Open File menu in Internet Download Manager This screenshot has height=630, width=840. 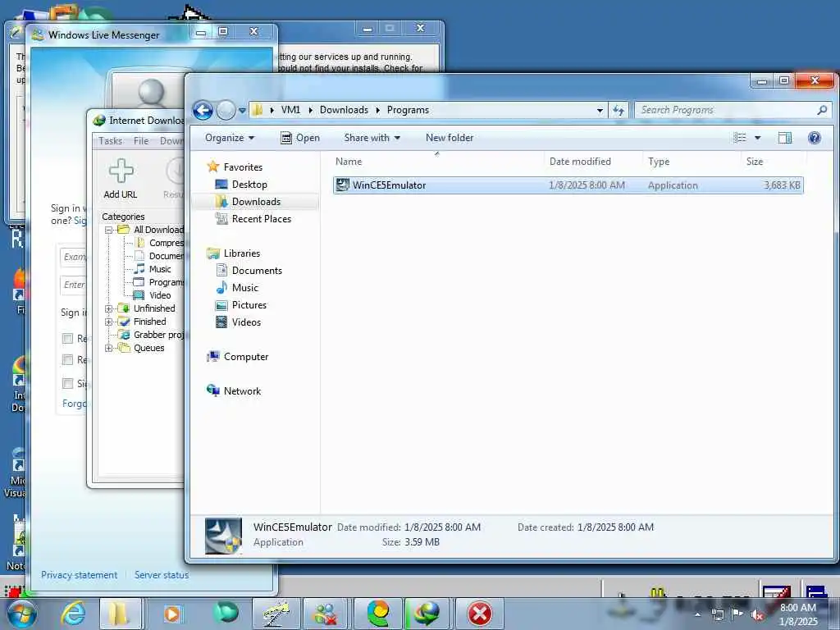point(141,141)
